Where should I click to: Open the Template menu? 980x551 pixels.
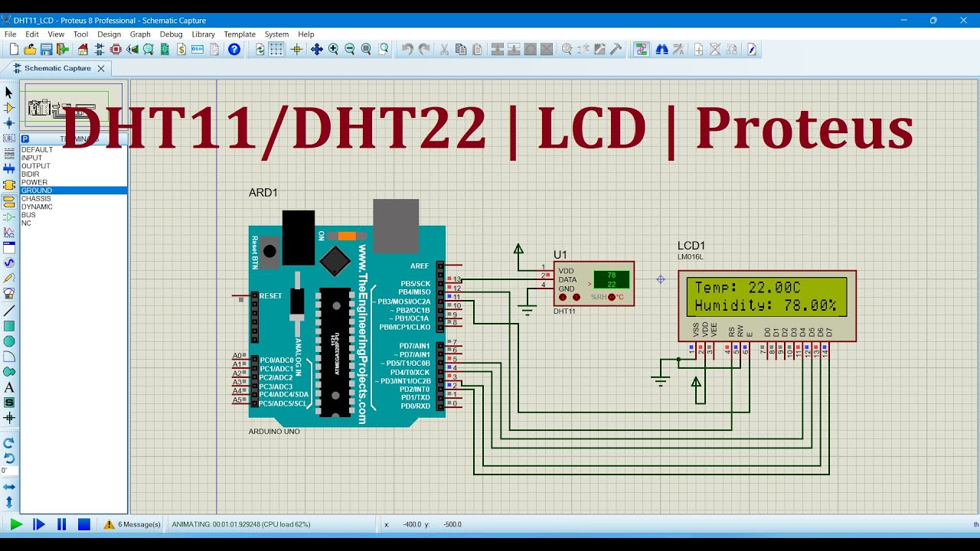tap(240, 34)
